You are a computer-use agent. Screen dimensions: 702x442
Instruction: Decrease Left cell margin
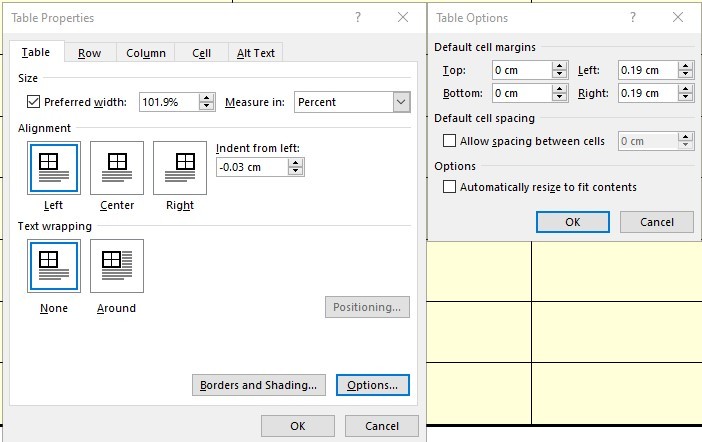(685, 74)
